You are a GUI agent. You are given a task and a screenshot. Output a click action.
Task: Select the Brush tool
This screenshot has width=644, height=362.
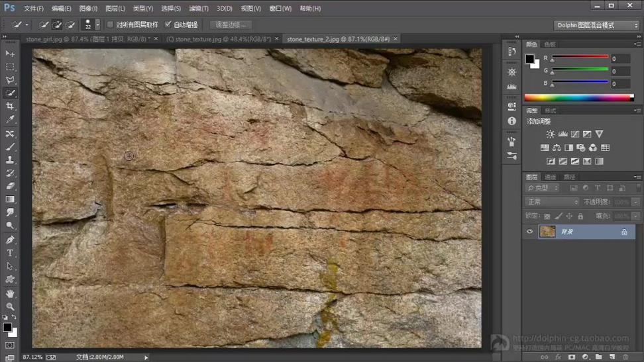pyautogui.click(x=10, y=147)
